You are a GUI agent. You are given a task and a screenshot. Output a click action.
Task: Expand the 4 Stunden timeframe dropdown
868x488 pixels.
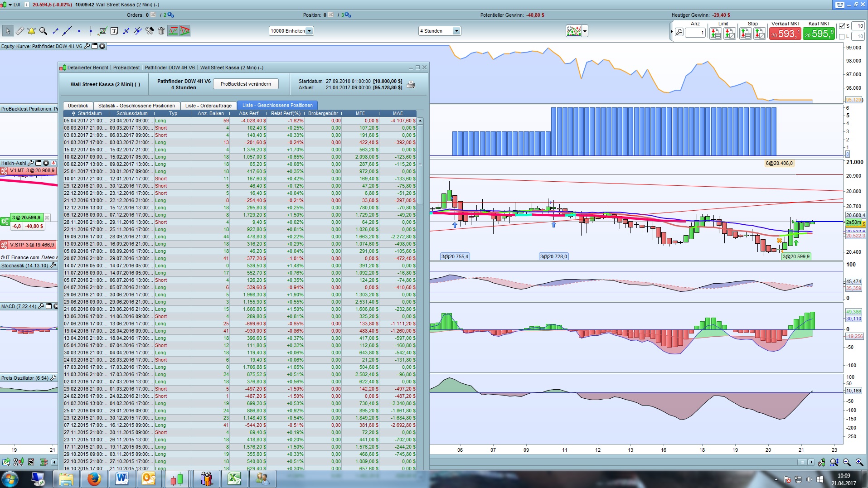[x=456, y=31]
